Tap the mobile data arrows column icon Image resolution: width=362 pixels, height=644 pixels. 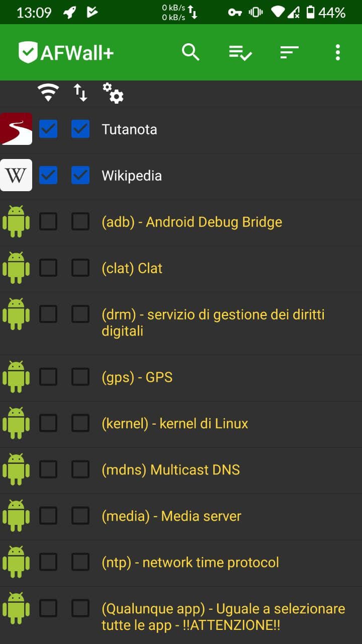pos(80,93)
